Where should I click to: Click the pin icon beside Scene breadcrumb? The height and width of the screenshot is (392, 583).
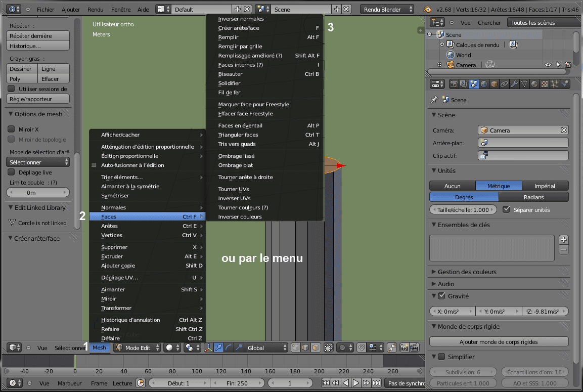pyautogui.click(x=434, y=100)
